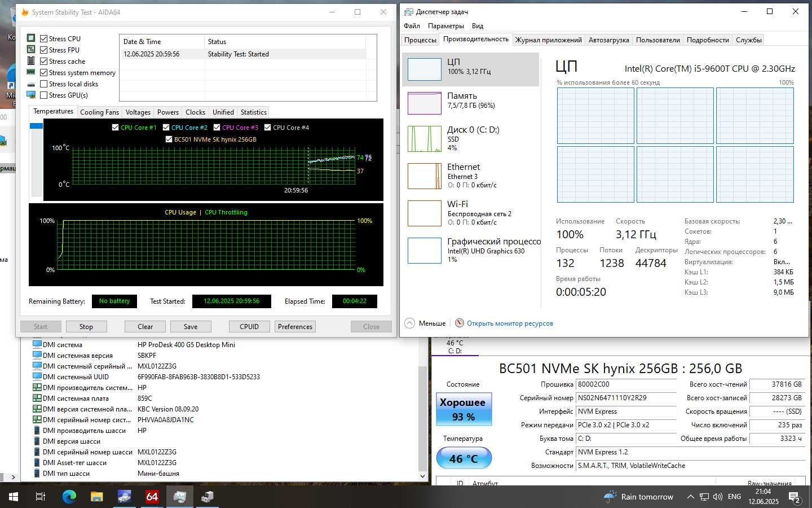Toggle CPU Core #2 graph checkbox
This screenshot has height=508, width=812.
click(166, 128)
